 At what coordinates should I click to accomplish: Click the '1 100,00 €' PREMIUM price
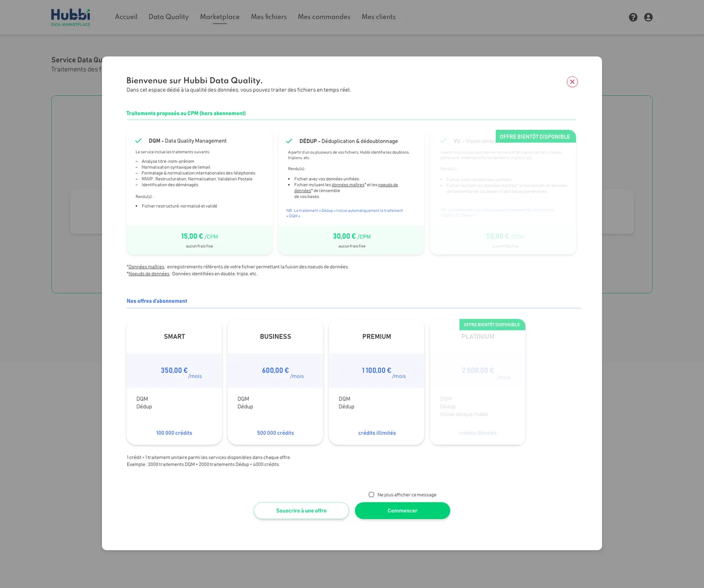tap(377, 370)
